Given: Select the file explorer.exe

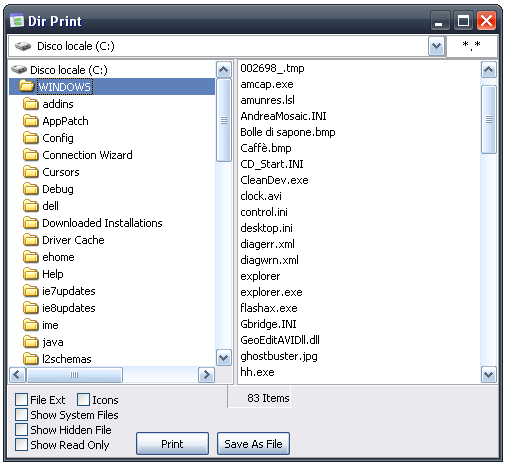Looking at the screenshot, I should [271, 292].
